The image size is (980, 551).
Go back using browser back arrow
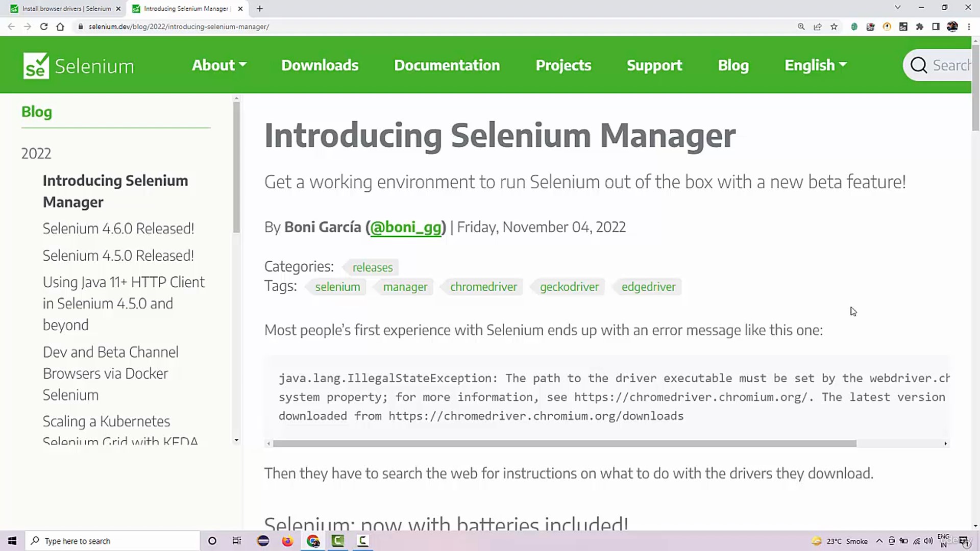tap(11, 27)
